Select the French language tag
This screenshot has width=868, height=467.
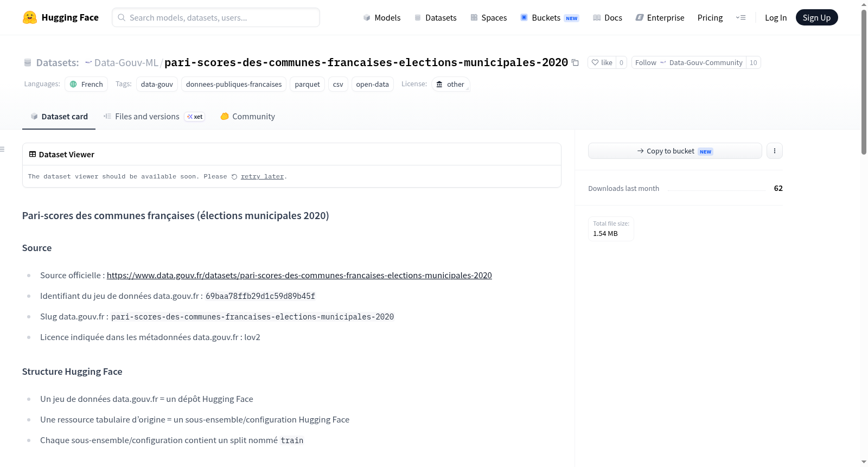86,84
